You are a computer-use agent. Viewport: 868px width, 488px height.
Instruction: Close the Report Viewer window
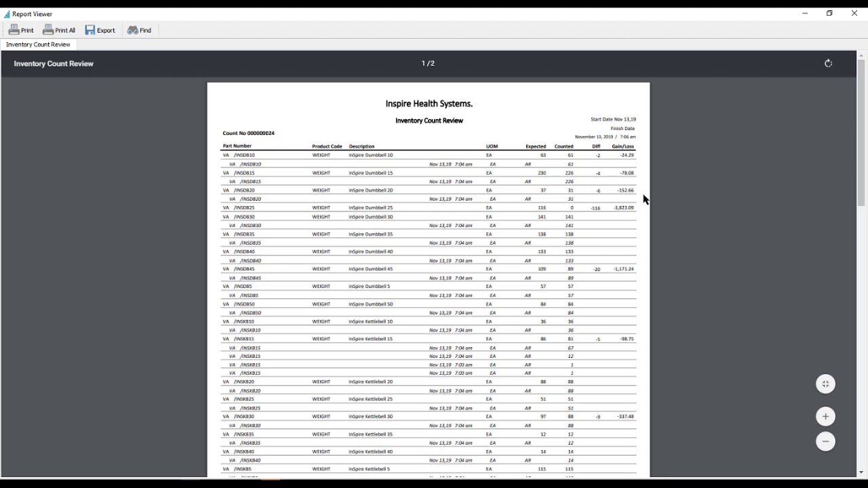(854, 13)
